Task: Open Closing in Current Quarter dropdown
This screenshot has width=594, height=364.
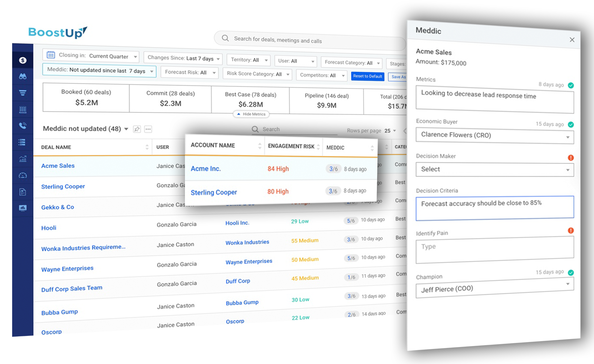Action: coord(91,56)
